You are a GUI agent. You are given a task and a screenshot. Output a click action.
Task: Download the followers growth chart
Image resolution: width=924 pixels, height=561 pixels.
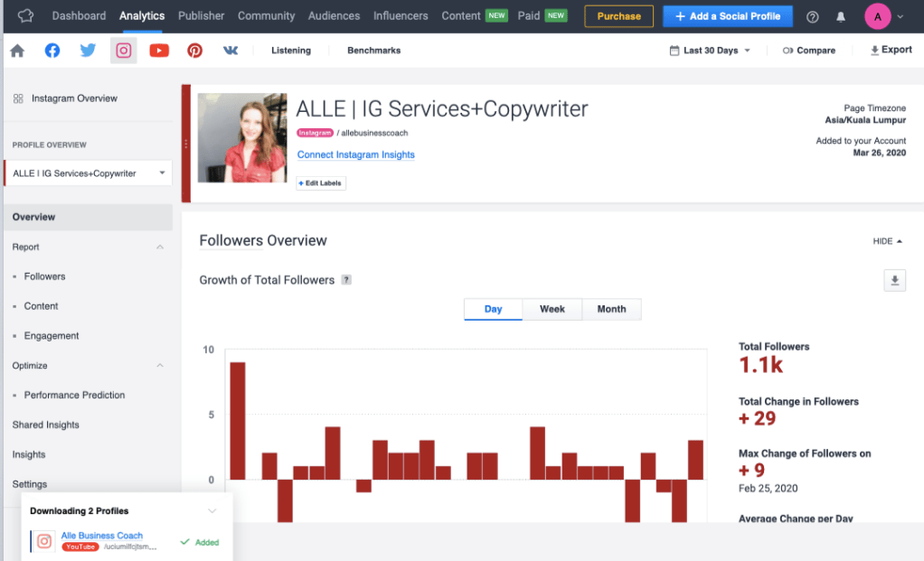[x=894, y=281]
